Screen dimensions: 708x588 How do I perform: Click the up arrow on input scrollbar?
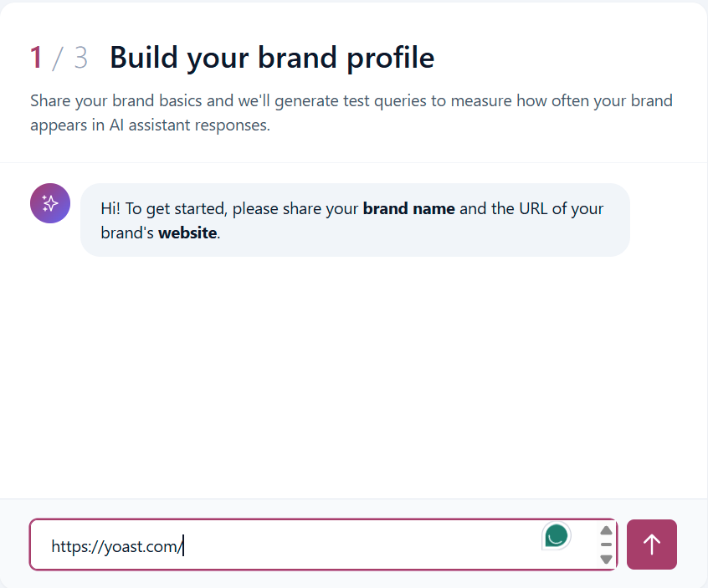point(606,530)
